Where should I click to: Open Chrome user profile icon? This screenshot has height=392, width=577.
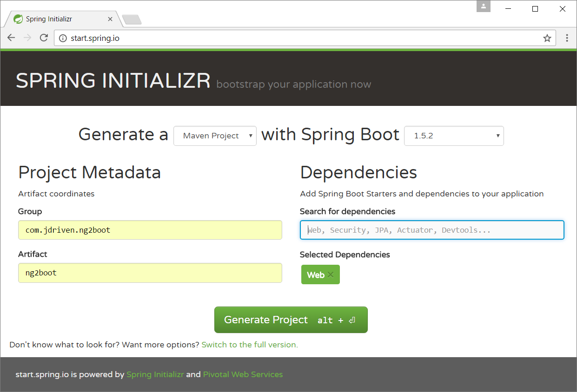(484, 7)
